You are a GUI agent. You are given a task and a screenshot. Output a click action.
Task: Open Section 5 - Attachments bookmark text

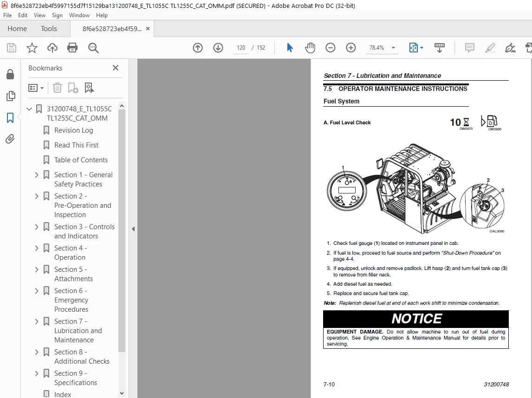[x=74, y=274]
